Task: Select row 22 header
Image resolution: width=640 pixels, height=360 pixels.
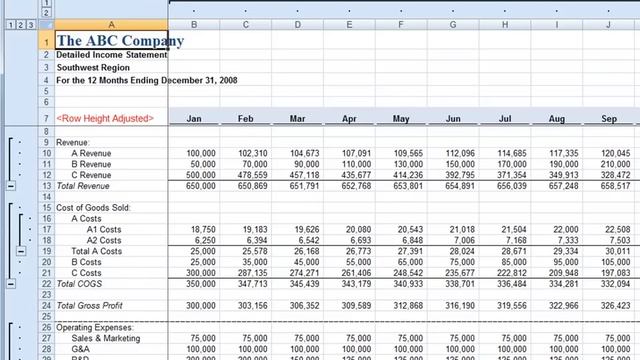Action: tap(46, 284)
